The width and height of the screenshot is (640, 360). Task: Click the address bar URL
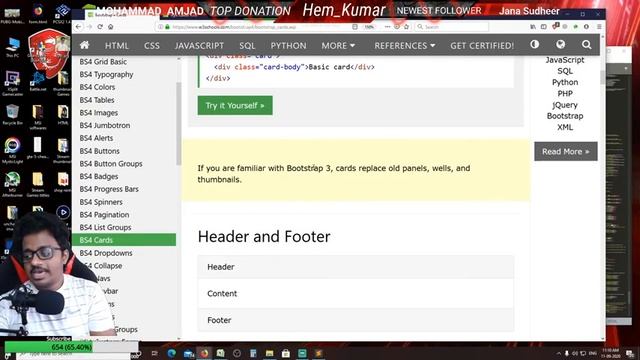233,27
